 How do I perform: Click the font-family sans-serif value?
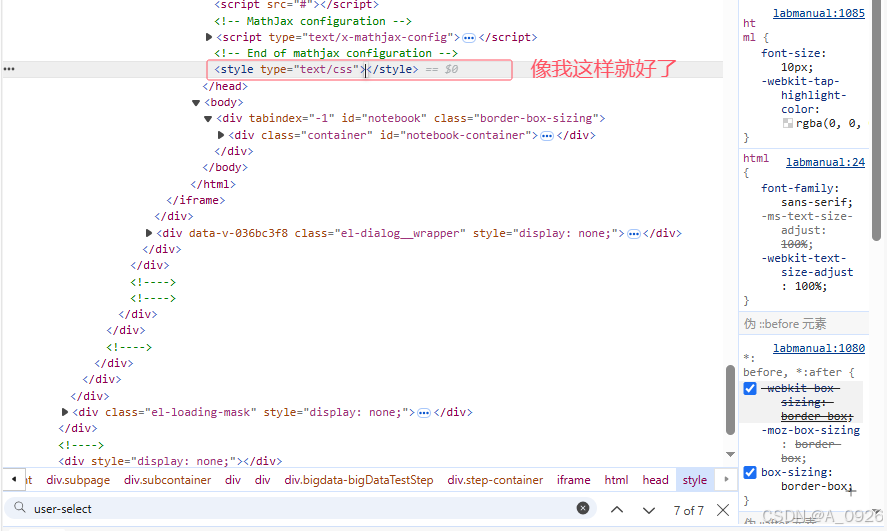817,202
